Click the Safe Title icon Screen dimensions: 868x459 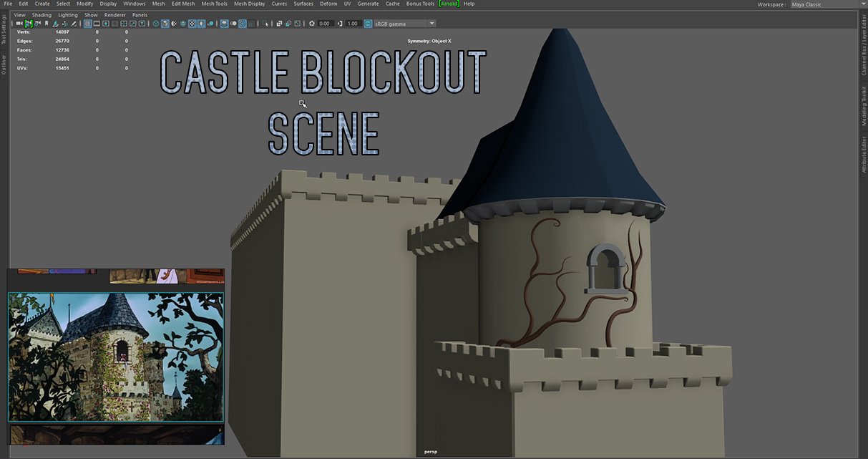coord(142,24)
